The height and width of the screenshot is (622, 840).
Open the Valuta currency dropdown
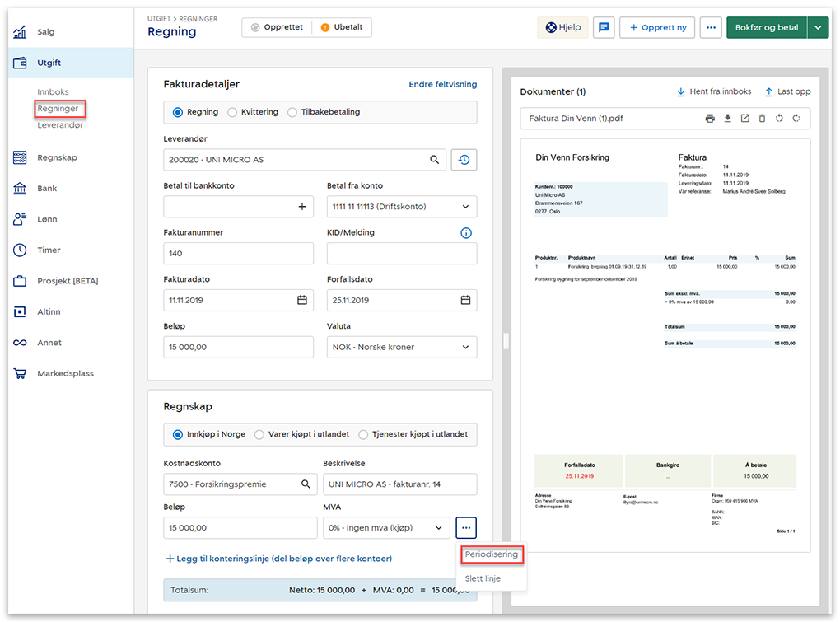coord(465,348)
